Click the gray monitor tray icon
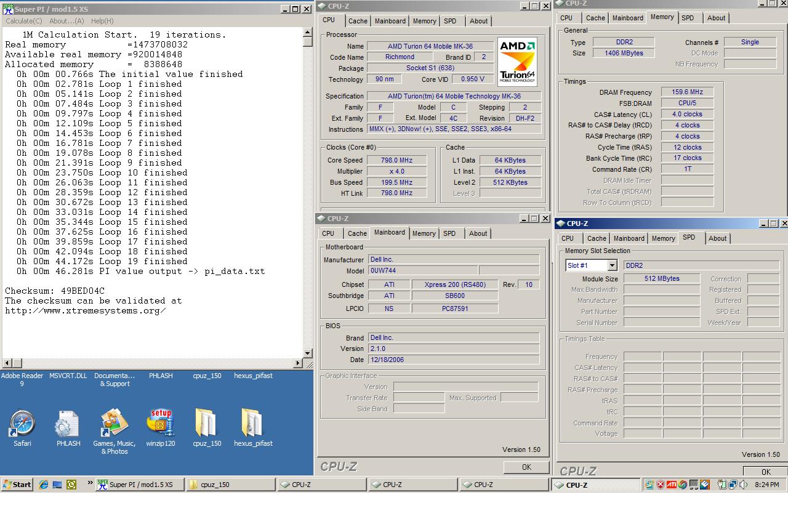Viewport: 788px width, 532px height. [x=694, y=485]
